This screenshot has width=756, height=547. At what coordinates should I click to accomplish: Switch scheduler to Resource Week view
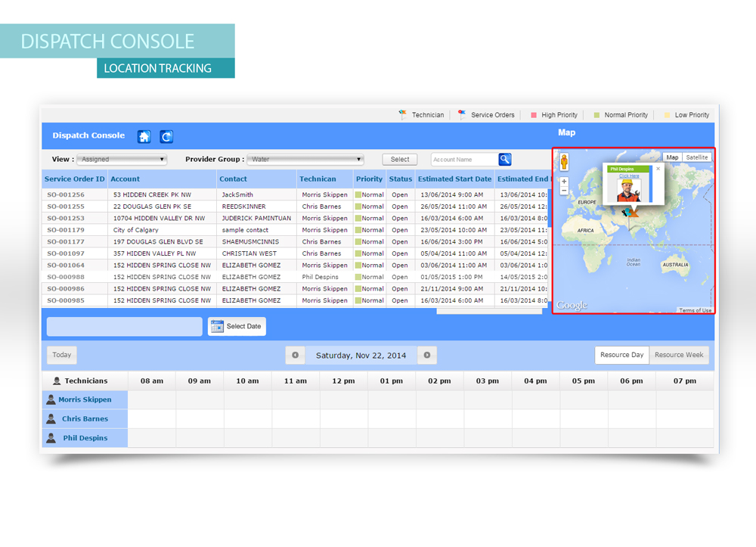pyautogui.click(x=679, y=355)
